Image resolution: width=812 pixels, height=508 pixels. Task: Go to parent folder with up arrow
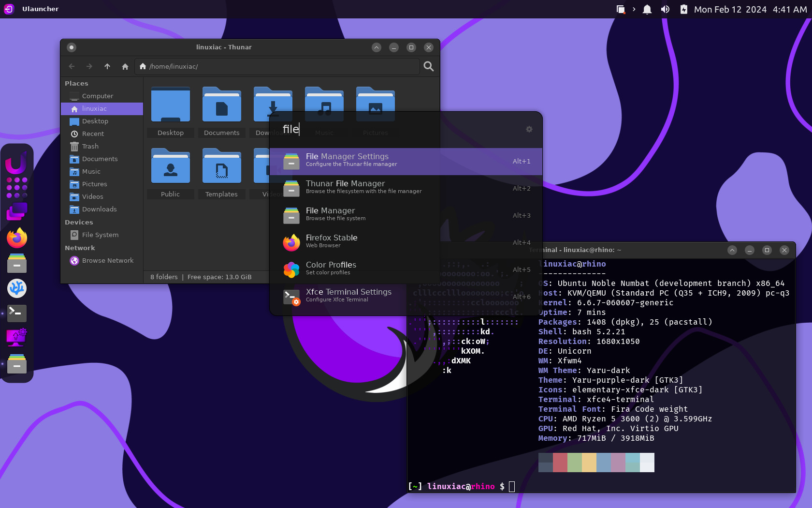click(107, 66)
